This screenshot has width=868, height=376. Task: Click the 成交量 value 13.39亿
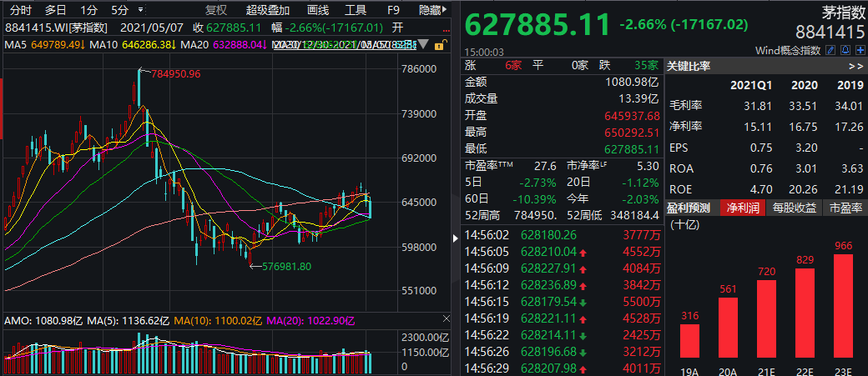pos(638,99)
